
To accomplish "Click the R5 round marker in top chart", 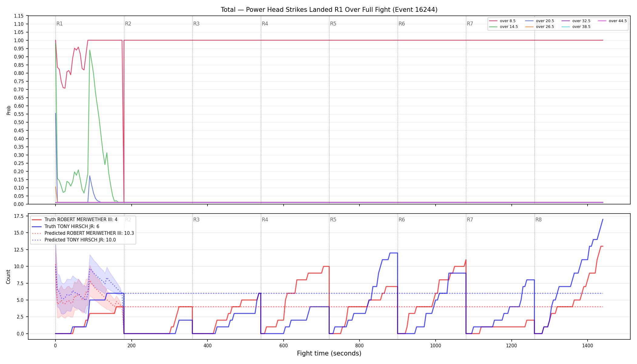I will (333, 24).
